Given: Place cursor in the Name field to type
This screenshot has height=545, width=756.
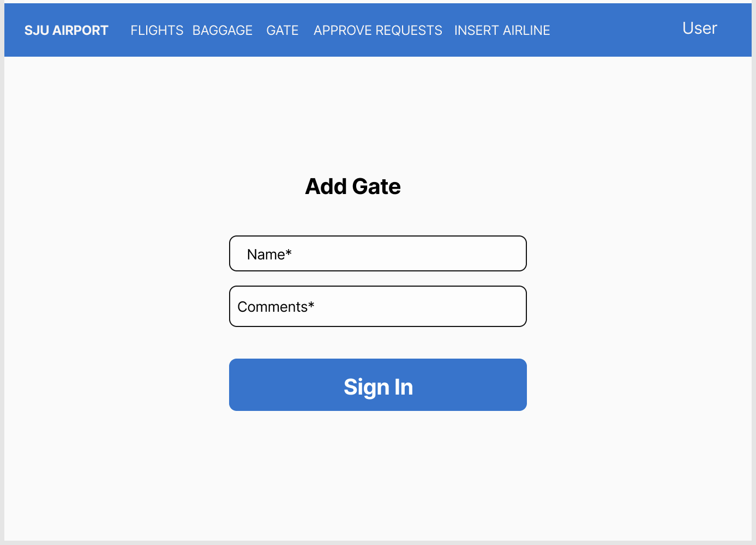Looking at the screenshot, I should tap(377, 253).
